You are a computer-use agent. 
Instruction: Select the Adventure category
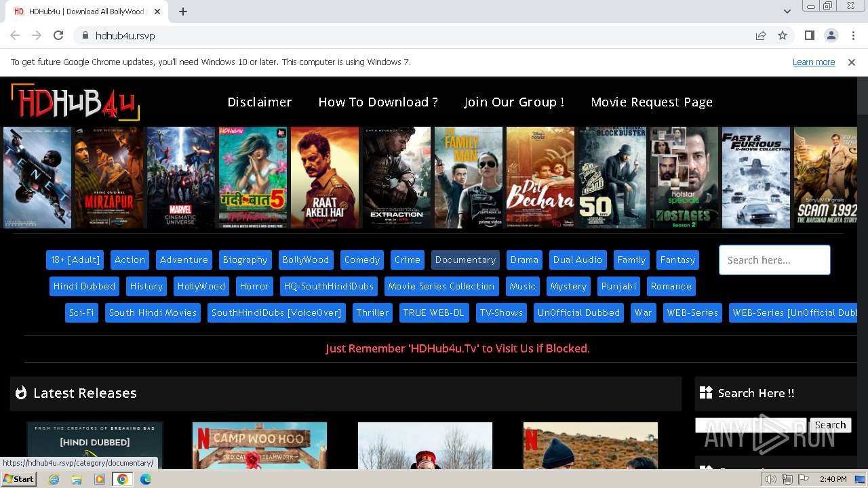[x=184, y=260]
